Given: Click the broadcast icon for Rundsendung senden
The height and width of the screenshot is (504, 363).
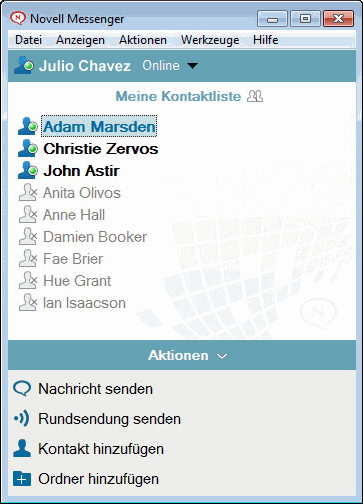Looking at the screenshot, I should (x=22, y=418).
